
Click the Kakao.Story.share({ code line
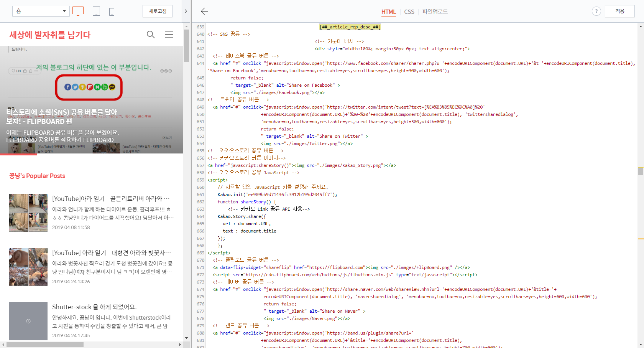242,216
